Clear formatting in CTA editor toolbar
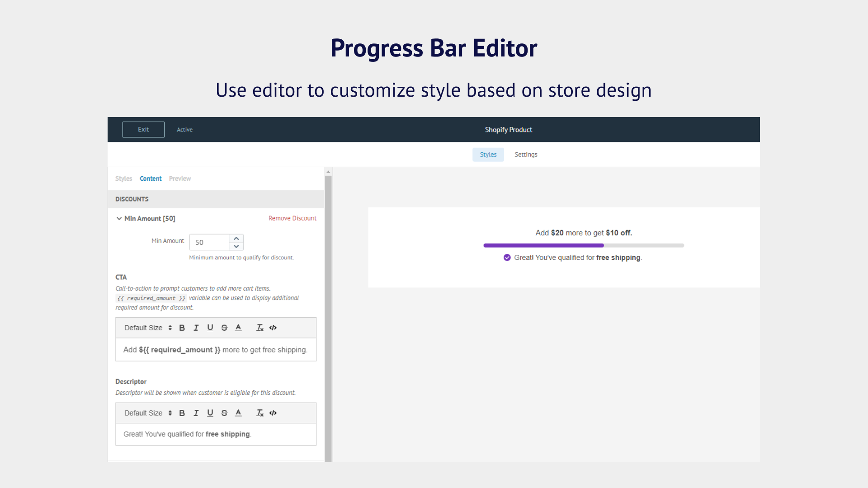Viewport: 868px width, 488px height. [x=260, y=328]
